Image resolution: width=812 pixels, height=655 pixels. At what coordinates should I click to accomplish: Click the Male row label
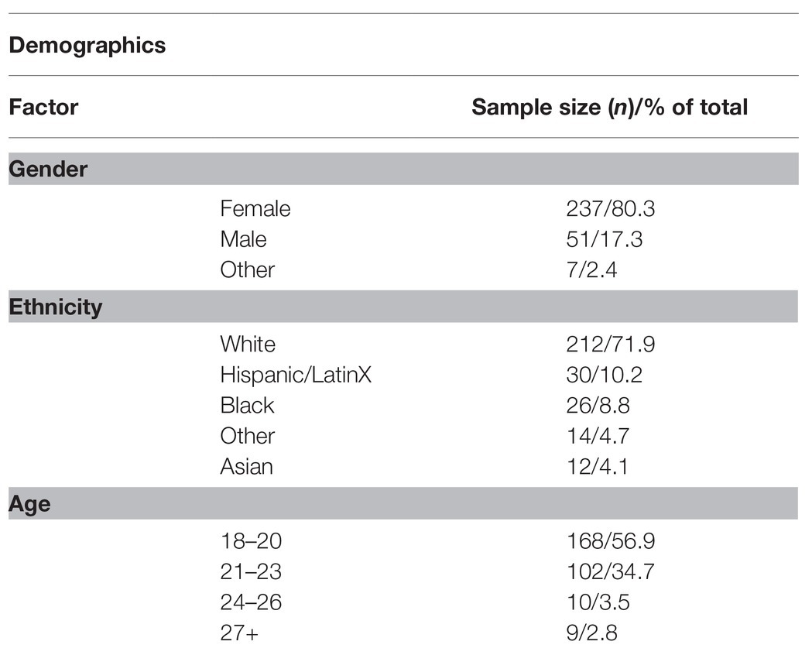point(243,239)
